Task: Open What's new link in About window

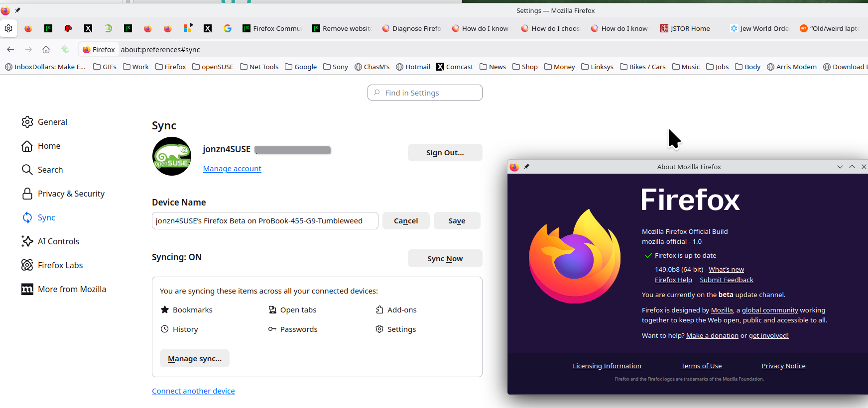Action: tap(726, 269)
